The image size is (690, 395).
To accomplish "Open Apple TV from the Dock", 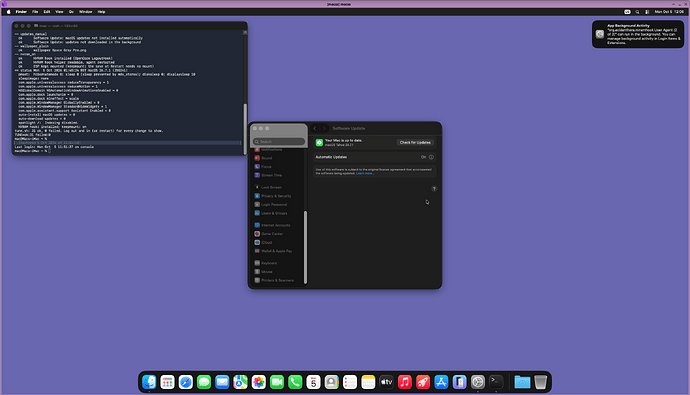I will (386, 382).
